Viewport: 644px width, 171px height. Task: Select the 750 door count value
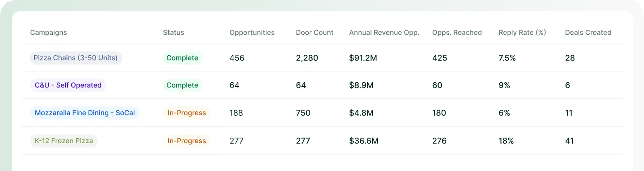(303, 113)
